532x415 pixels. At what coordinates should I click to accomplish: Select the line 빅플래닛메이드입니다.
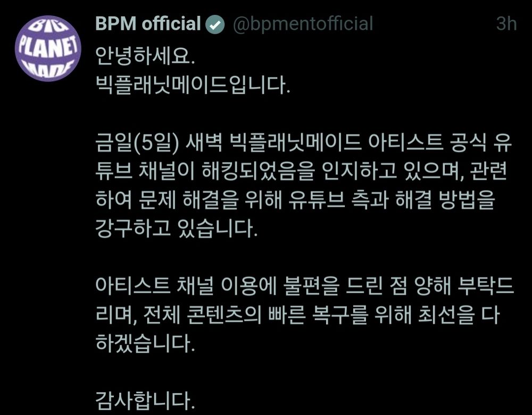[x=193, y=84]
